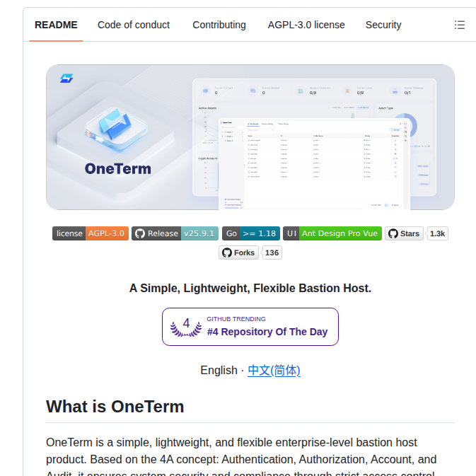Click the laurel wreath number 4 icon
The height and width of the screenshot is (476, 476).
point(186,327)
